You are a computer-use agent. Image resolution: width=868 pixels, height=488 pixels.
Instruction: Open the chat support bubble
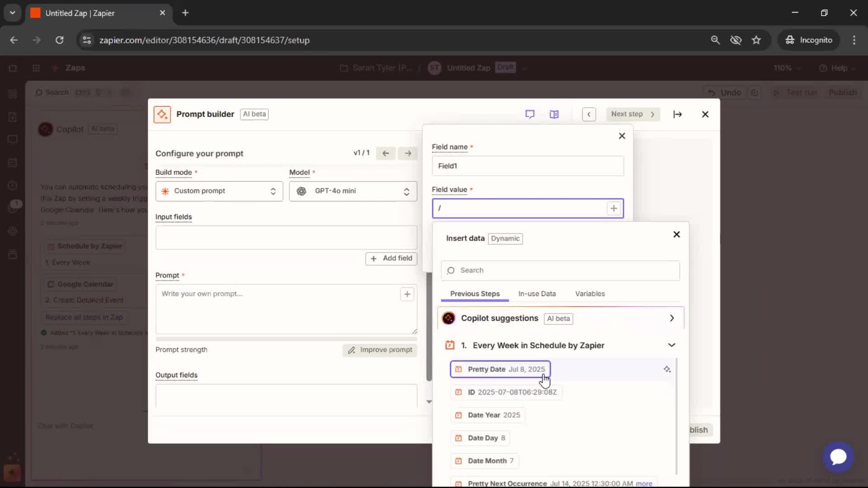click(838, 457)
